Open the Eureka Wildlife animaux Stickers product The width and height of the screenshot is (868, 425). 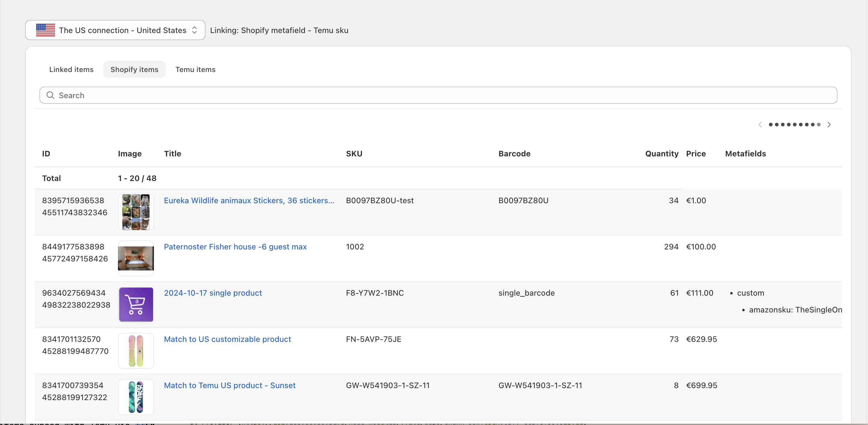point(249,200)
